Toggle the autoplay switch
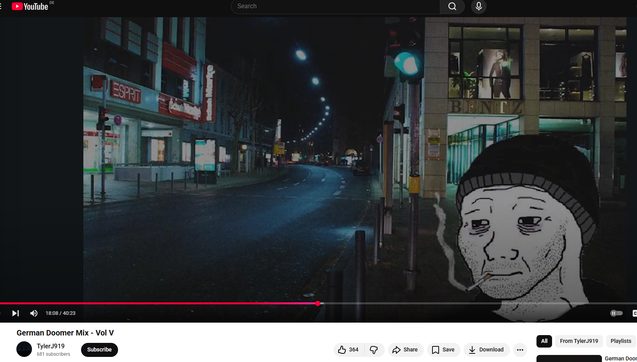The image size is (637, 362). pos(616,313)
